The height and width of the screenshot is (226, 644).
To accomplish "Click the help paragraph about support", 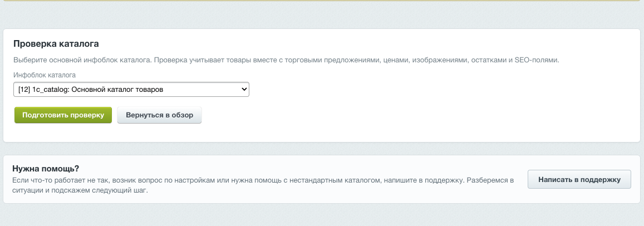I will pos(263,185).
